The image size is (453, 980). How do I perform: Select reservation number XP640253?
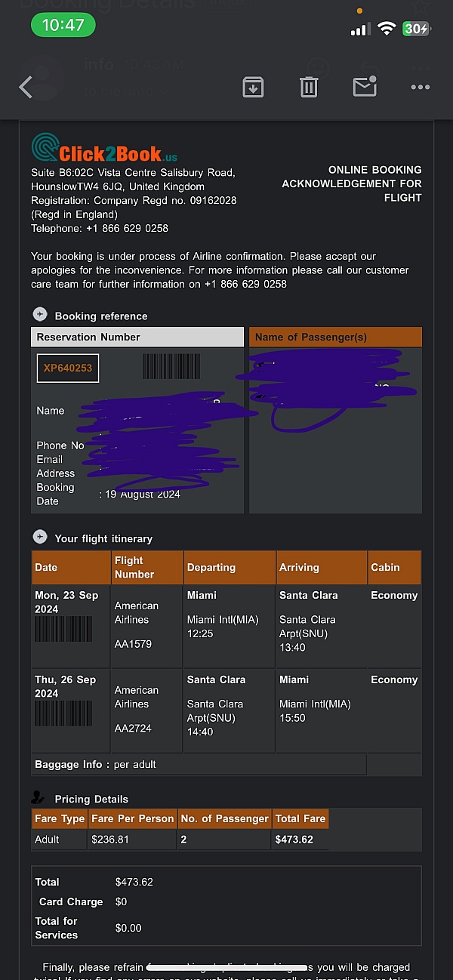pos(68,368)
